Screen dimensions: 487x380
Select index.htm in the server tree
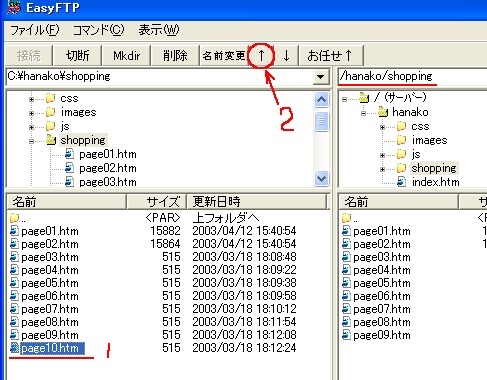[x=436, y=182]
